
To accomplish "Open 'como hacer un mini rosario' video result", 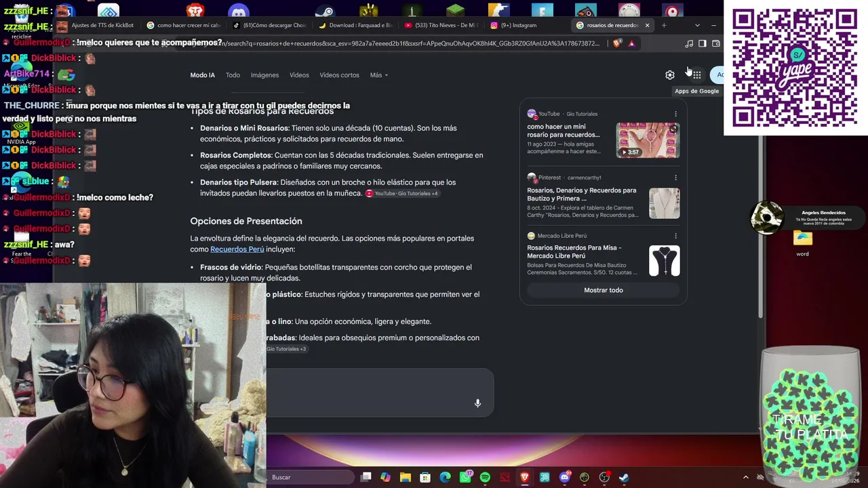I will (x=564, y=131).
